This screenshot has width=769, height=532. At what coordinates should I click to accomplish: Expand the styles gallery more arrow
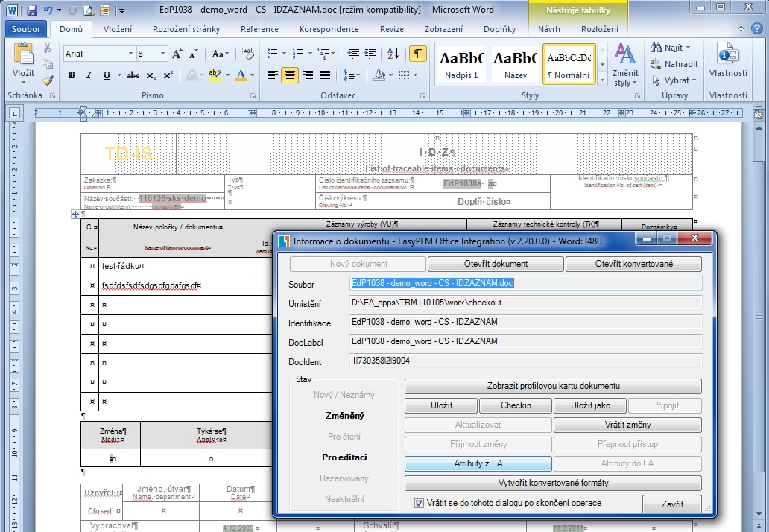tap(602, 78)
